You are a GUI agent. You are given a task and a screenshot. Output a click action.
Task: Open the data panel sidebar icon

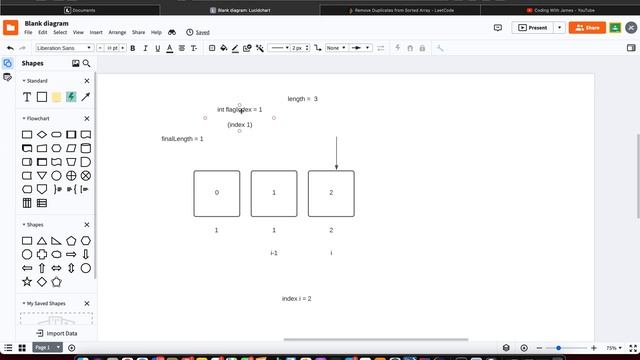7,77
